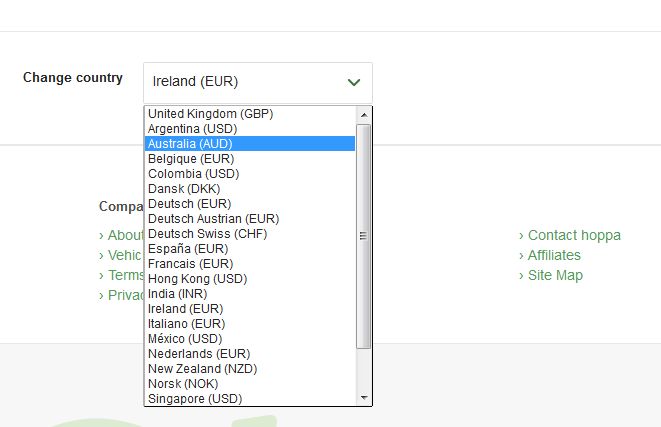Viewport: 661px width, 427px height.
Task: Open the Ireland (EUR) country dropdown
Action: 258,83
